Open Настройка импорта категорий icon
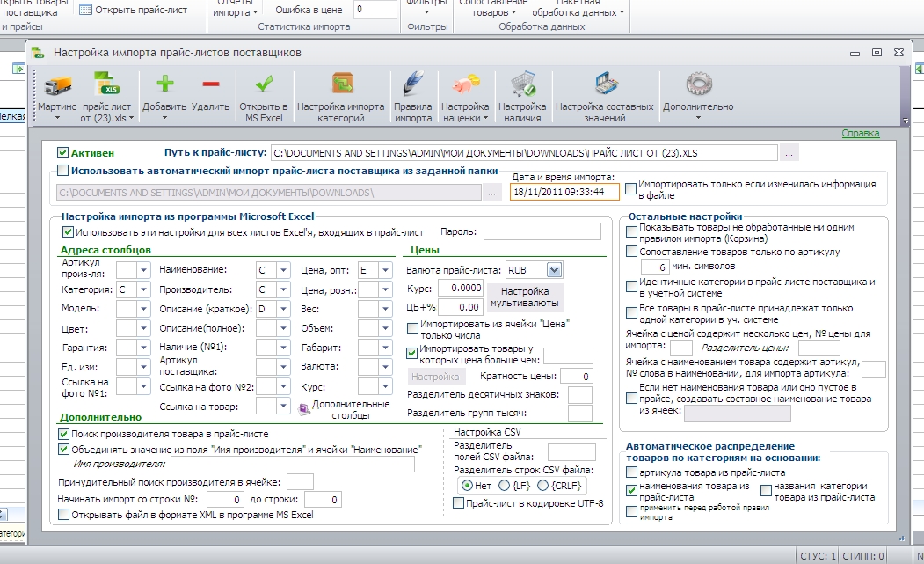Viewport: 924px width, 564px height. pos(342,84)
